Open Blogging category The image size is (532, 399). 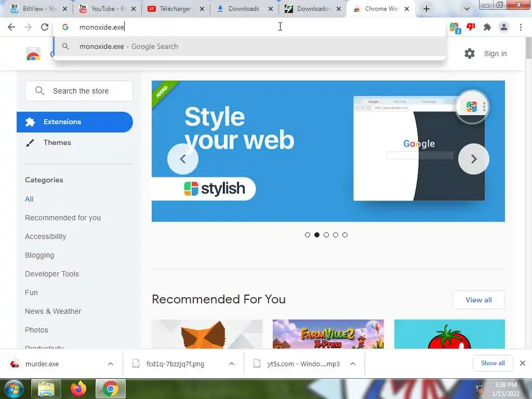click(39, 255)
